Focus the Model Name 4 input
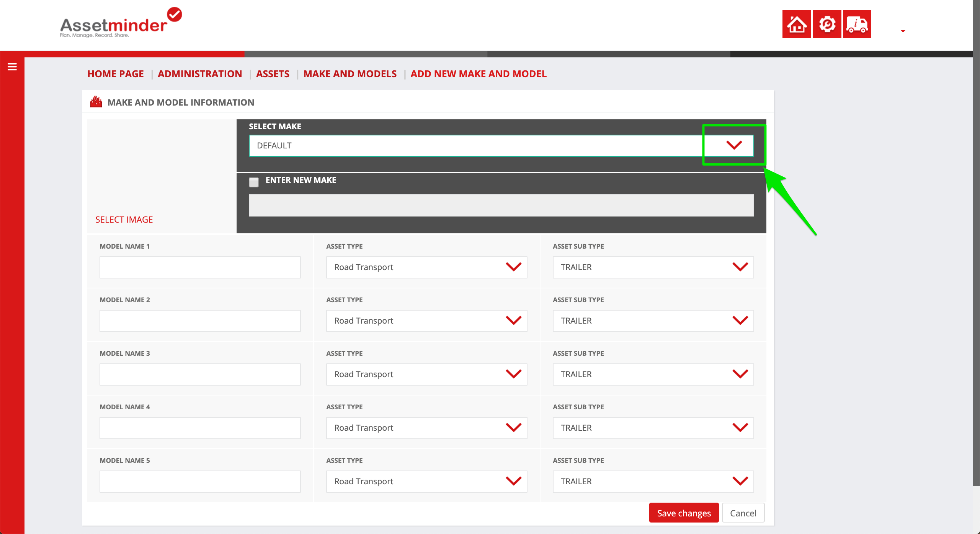Viewport: 980px width, 534px height. [x=200, y=428]
